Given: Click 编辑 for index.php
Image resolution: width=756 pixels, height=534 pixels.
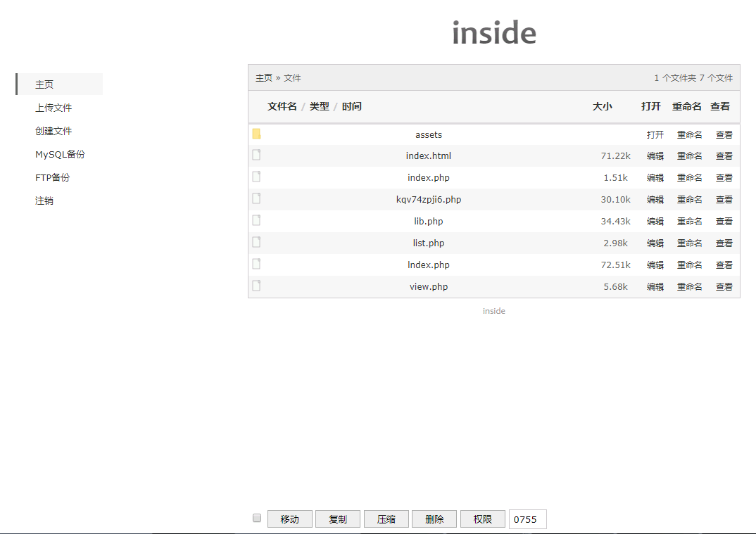Looking at the screenshot, I should click(x=655, y=178).
